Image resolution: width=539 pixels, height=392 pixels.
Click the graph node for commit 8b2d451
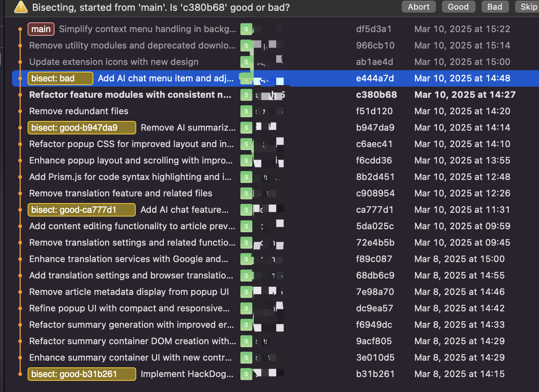[x=20, y=177]
